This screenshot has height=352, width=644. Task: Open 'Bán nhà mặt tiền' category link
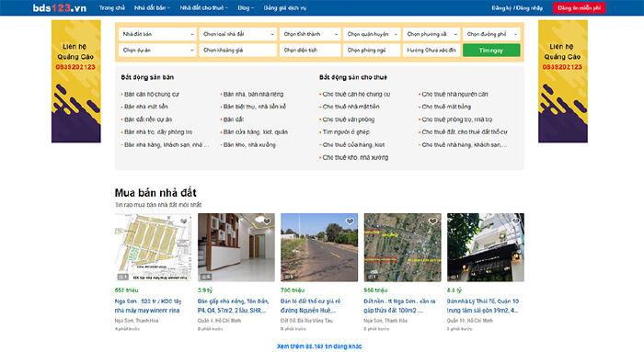145,107
